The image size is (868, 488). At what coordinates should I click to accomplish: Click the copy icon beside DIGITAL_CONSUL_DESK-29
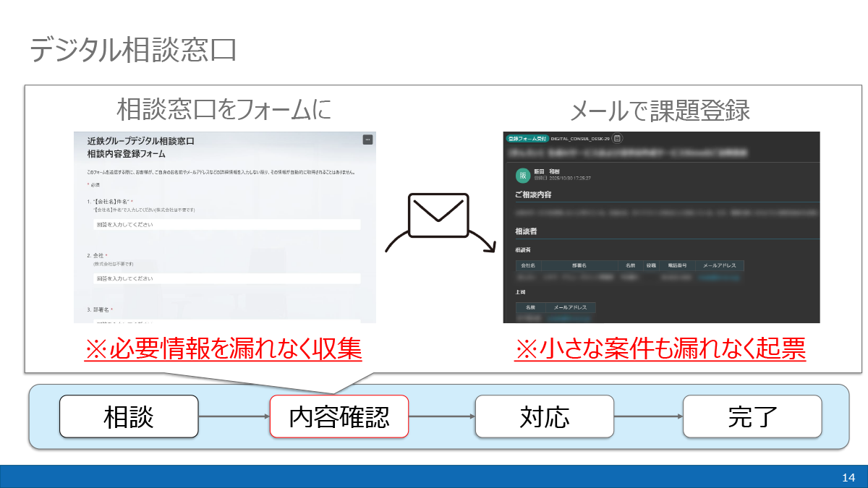[x=616, y=139]
